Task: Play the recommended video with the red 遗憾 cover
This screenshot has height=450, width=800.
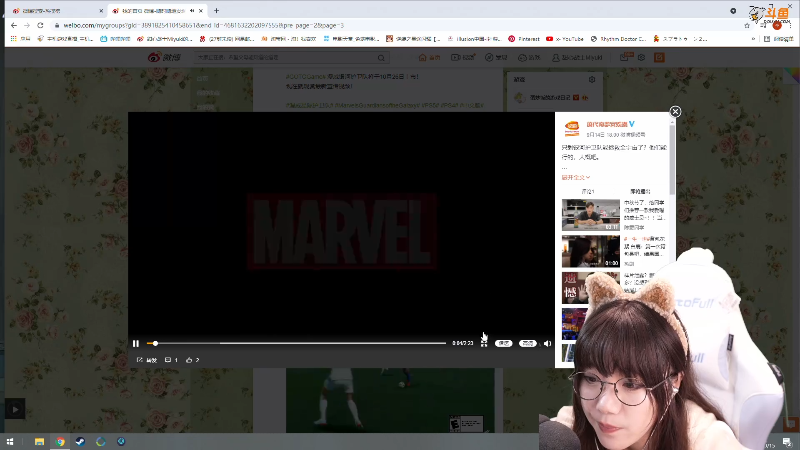Action: [575, 288]
